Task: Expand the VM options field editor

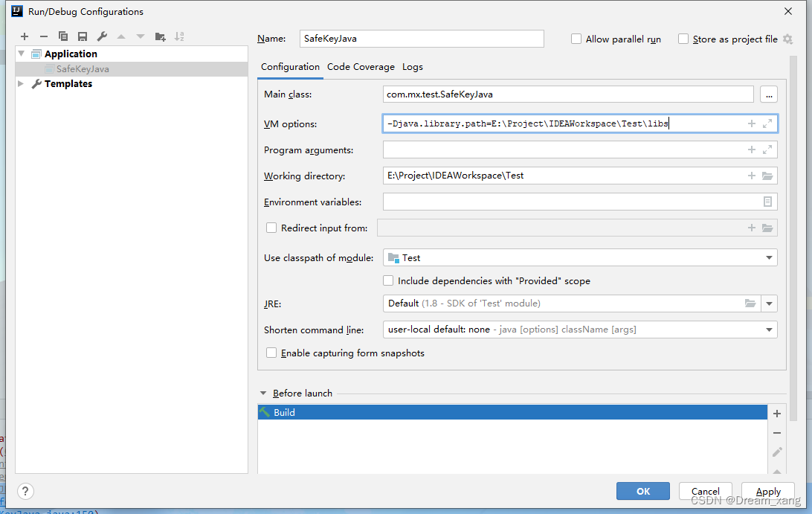Action: (767, 123)
